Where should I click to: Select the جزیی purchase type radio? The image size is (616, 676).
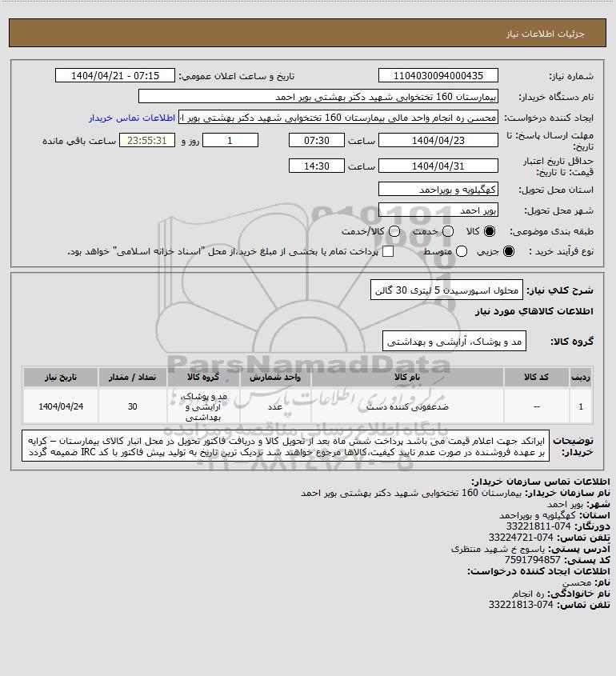point(509,251)
